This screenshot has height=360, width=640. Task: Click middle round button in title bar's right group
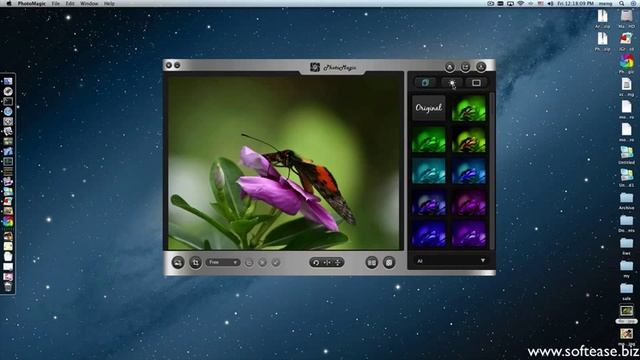coord(465,67)
